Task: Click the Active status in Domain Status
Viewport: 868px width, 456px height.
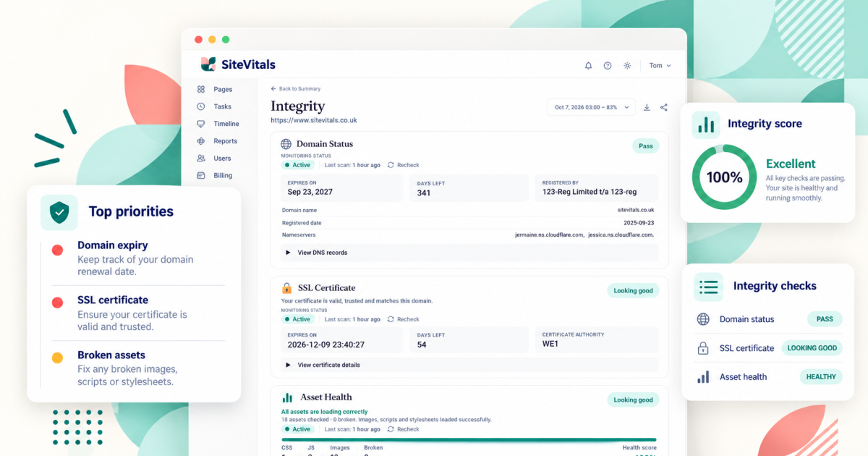Action: pos(298,165)
